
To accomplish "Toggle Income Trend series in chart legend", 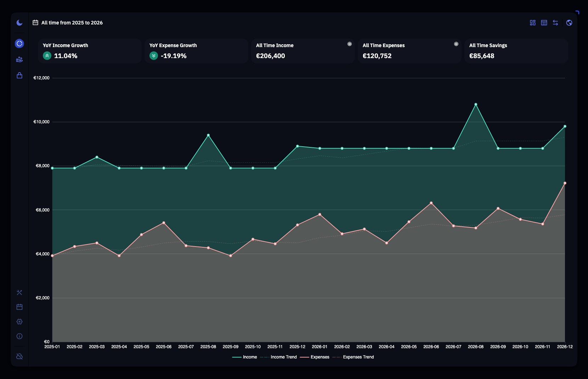I will (x=278, y=357).
